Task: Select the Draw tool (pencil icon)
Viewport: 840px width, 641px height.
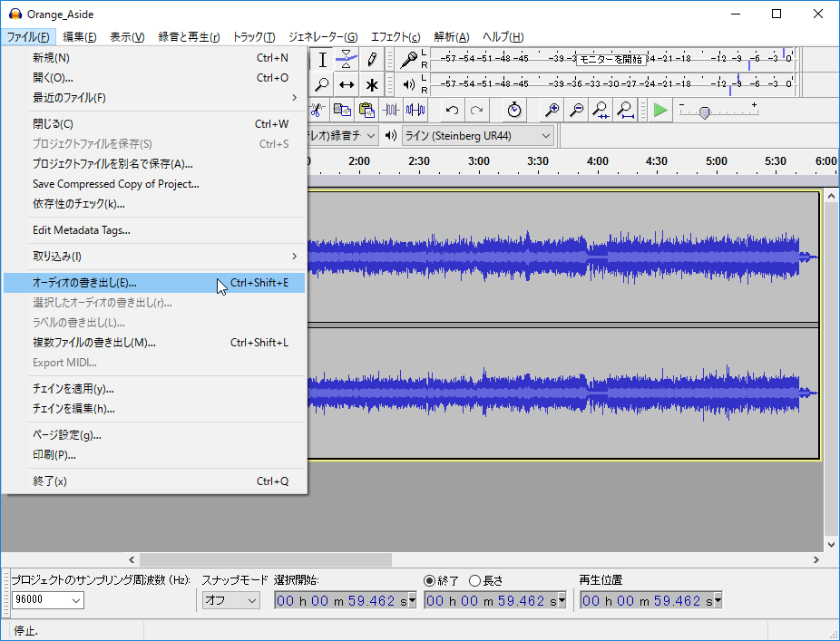Action: [x=372, y=60]
